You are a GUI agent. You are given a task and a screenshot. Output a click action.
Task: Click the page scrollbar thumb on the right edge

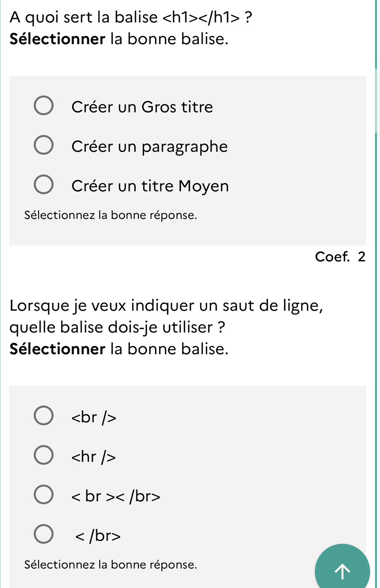point(376,101)
